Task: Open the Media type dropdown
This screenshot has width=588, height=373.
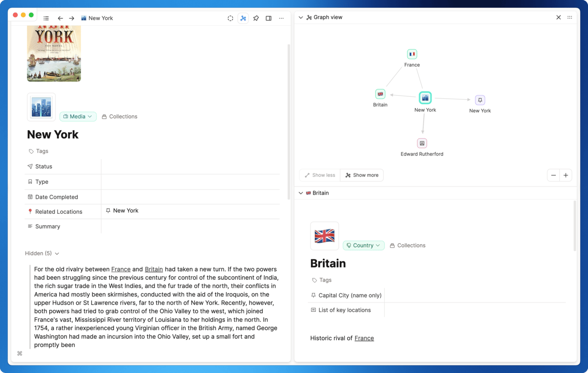Action: [78, 117]
